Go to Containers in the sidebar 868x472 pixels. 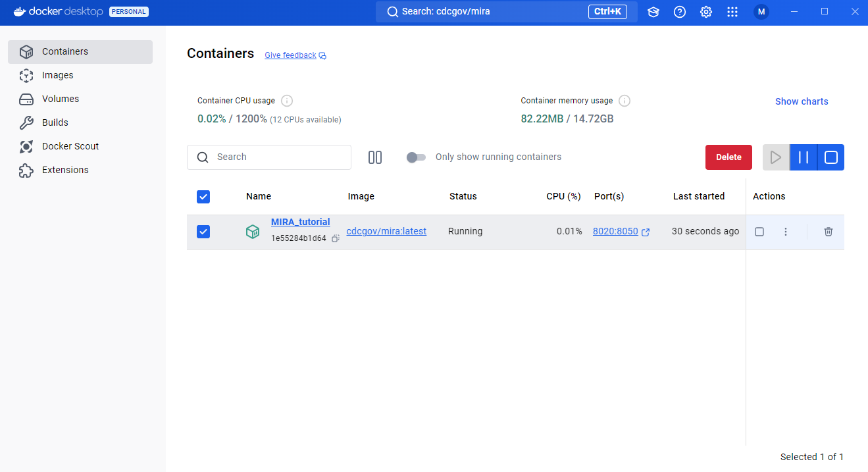(x=80, y=52)
